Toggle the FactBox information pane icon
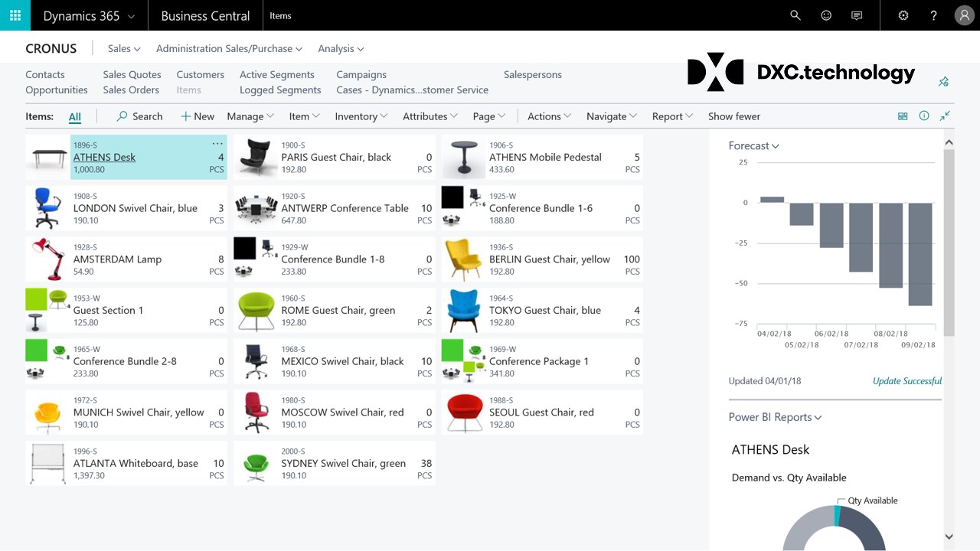 point(924,116)
